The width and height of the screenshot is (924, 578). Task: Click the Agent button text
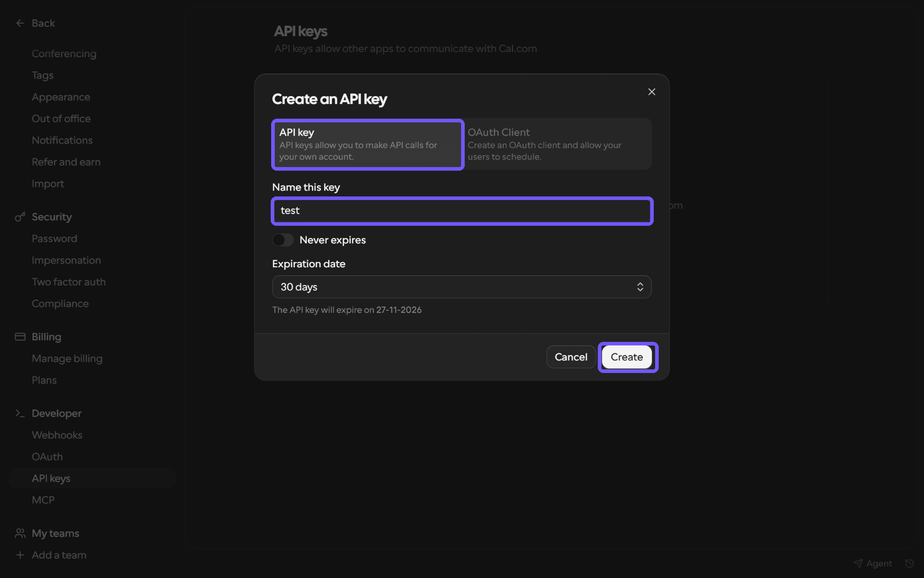tap(879, 563)
